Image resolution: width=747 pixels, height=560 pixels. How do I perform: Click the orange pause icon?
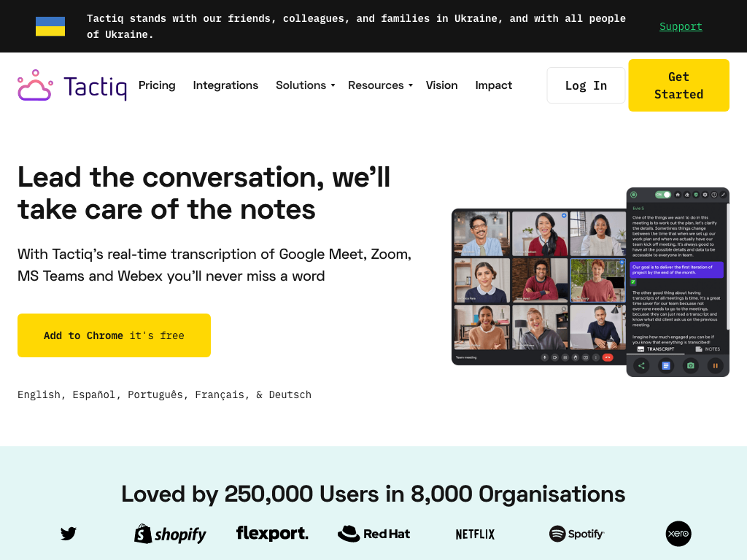click(715, 366)
